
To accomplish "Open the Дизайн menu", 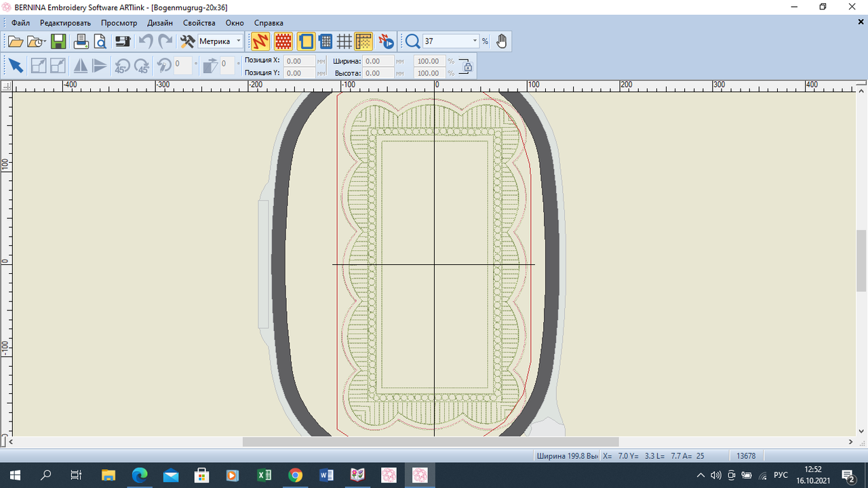I will 160,22.
